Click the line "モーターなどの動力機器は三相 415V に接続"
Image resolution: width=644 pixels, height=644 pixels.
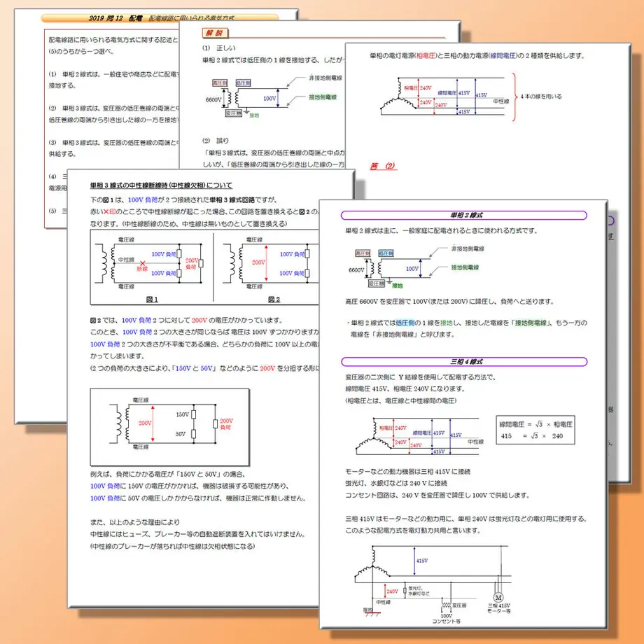[x=408, y=472]
